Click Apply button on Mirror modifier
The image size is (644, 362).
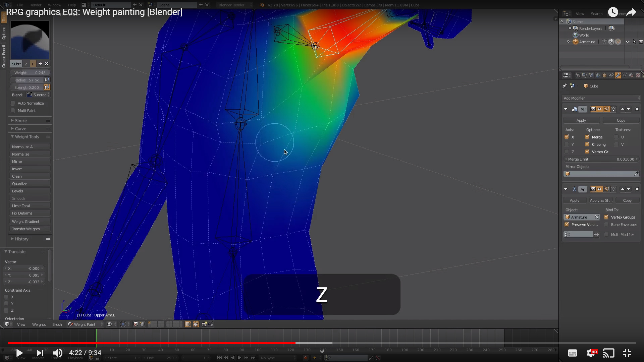[581, 120]
